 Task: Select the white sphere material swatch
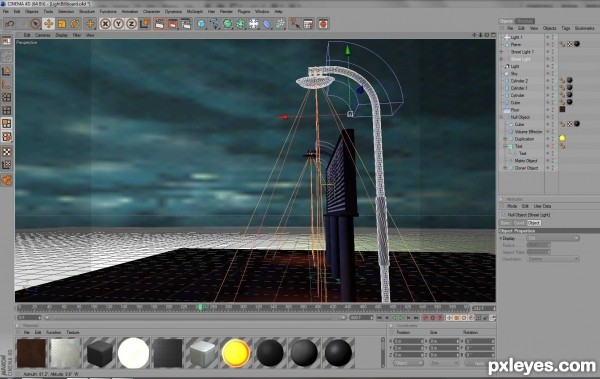(x=134, y=353)
